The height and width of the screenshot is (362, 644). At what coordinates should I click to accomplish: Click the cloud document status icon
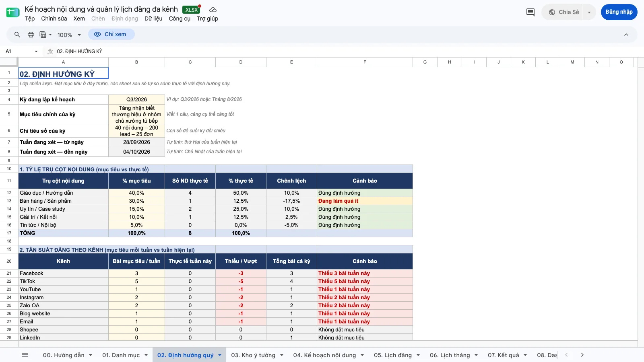(x=213, y=10)
